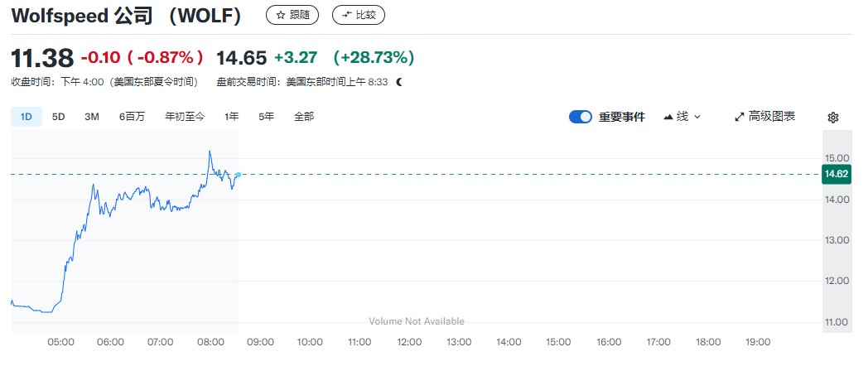Switch chart to 6百万 range
Screen dimensions: 868x366
[x=132, y=117]
